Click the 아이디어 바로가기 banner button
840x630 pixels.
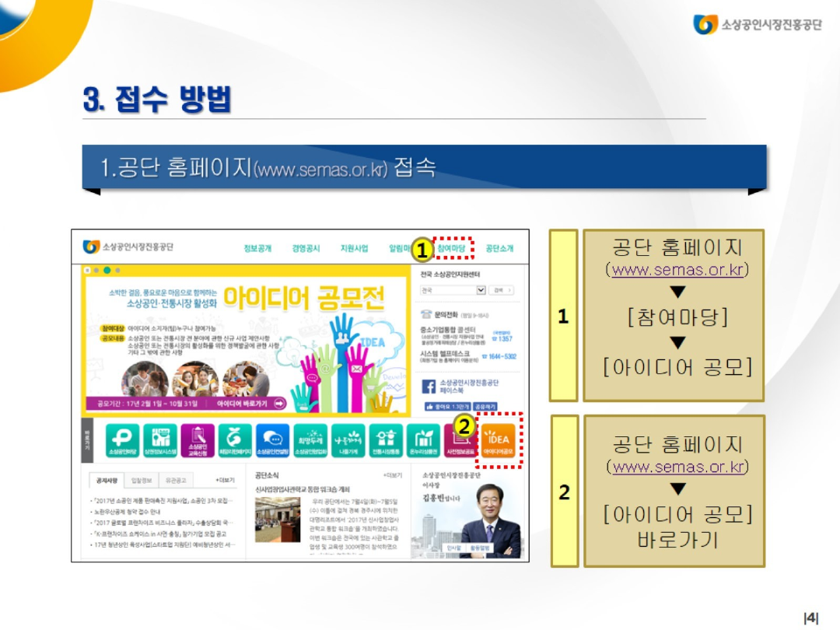click(250, 404)
